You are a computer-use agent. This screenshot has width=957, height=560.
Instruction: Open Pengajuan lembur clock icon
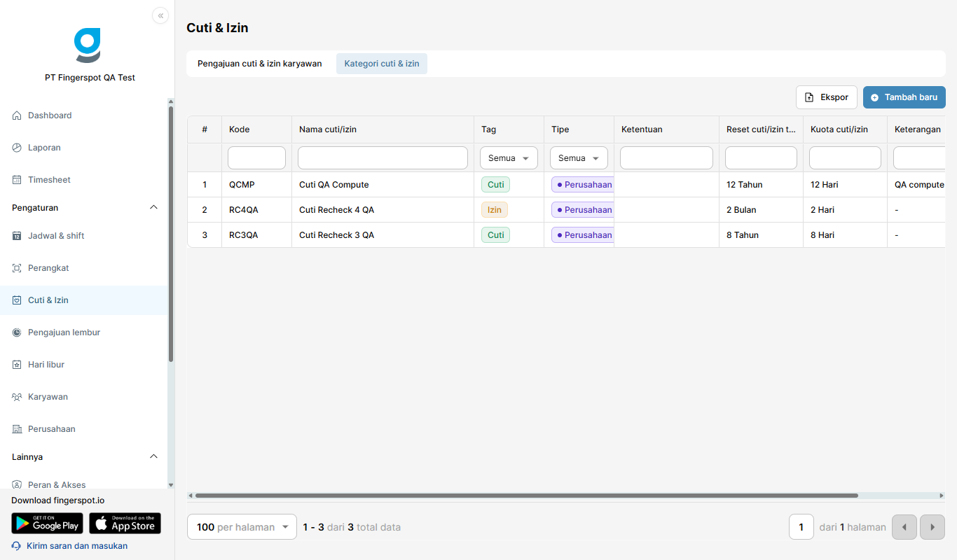click(x=17, y=332)
